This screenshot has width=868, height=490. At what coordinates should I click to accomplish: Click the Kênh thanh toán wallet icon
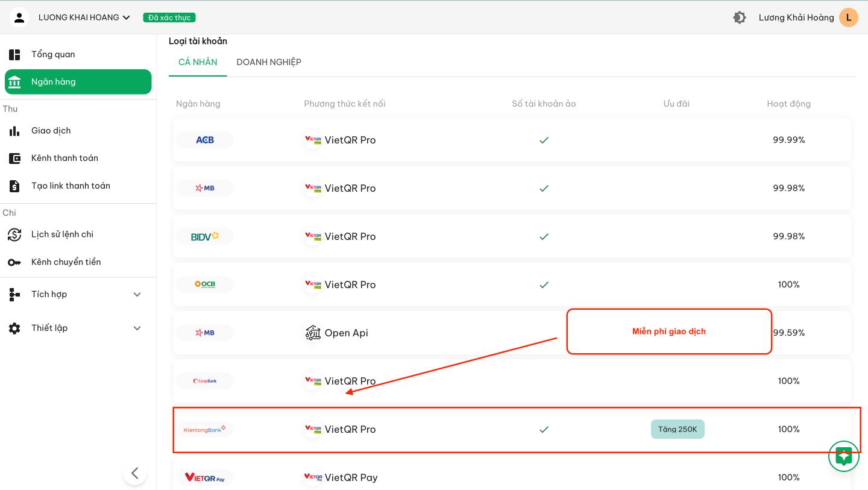14,159
